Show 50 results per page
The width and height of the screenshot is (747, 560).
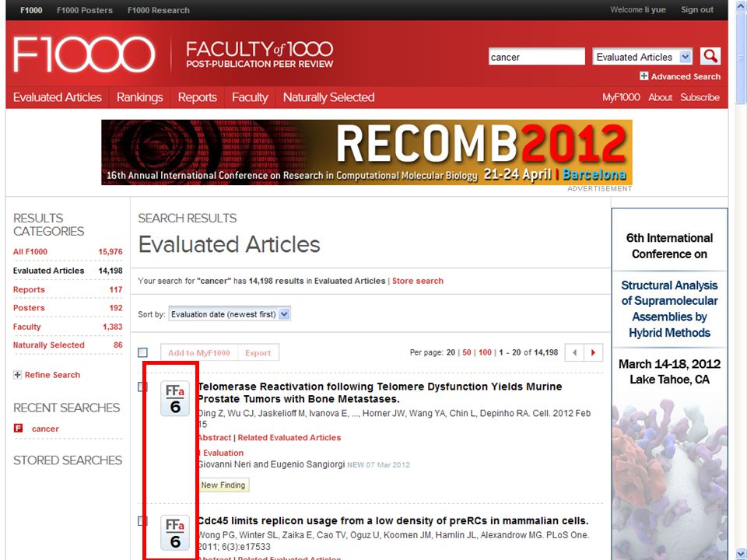tap(466, 352)
